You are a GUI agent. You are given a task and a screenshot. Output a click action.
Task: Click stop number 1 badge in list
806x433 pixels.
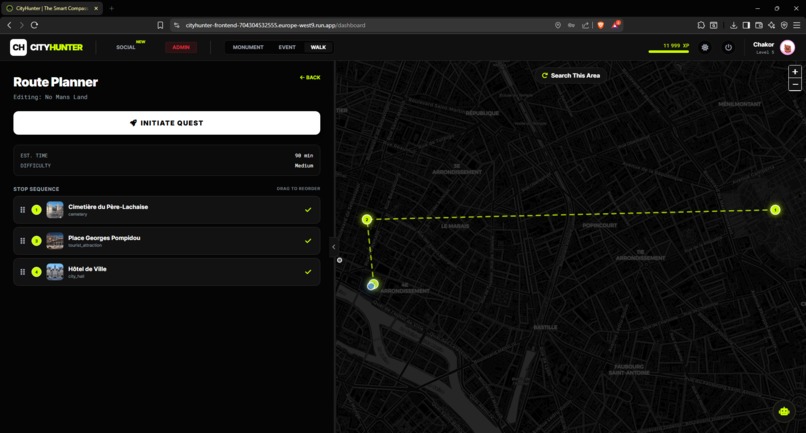36,210
